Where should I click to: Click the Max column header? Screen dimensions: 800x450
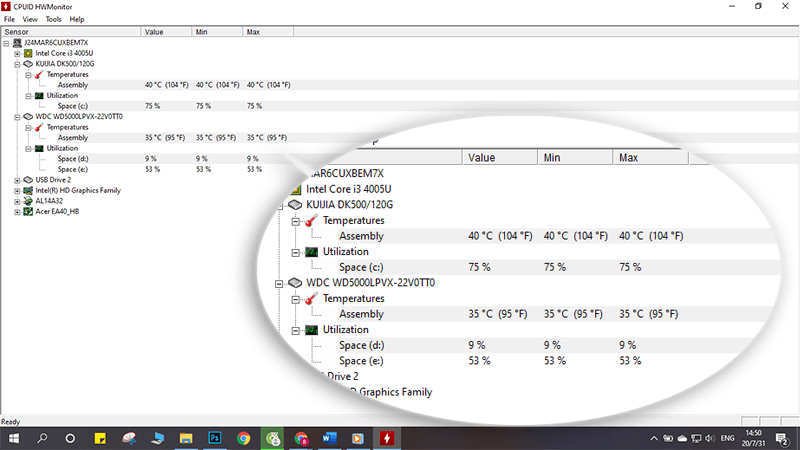[x=268, y=32]
